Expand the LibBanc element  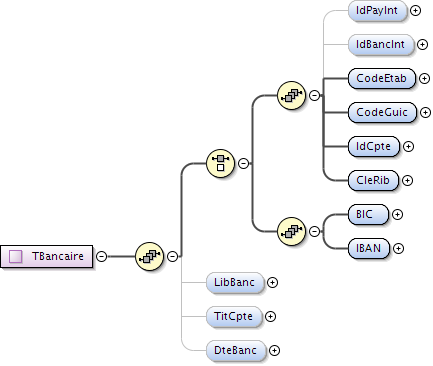point(272,283)
